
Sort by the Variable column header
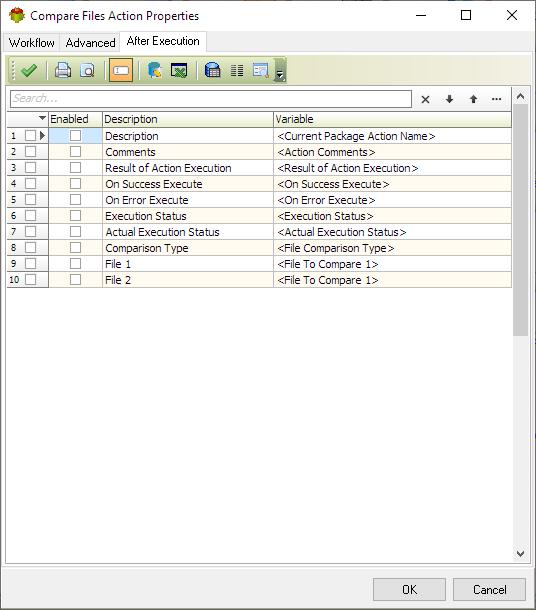click(392, 119)
